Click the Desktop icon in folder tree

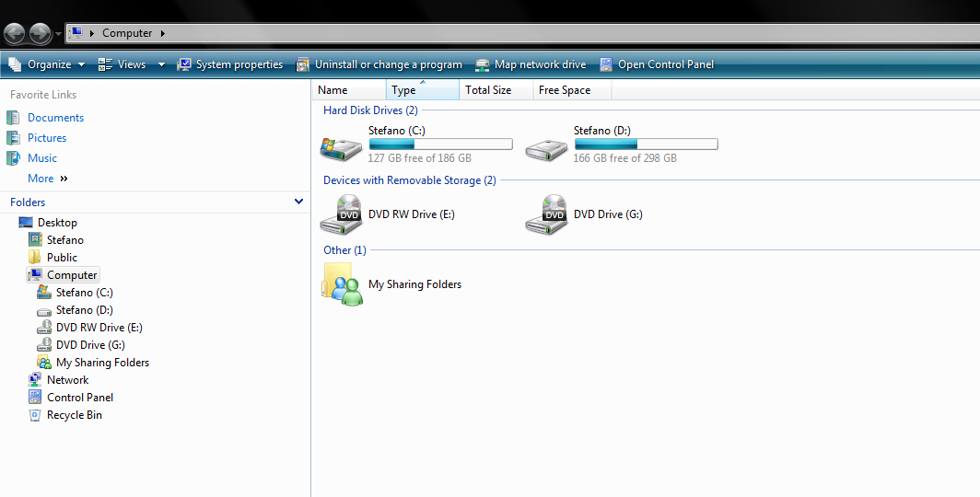tap(26, 223)
